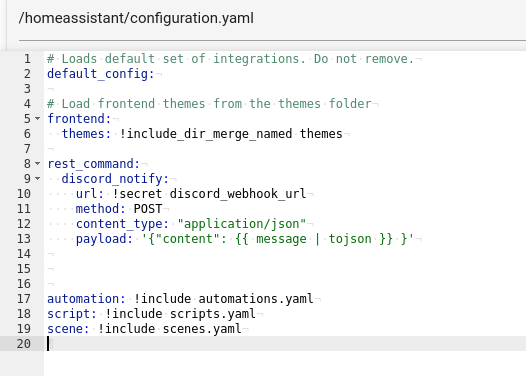This screenshot has width=526, height=376.
Task: Place cursor on 'default_config:' text
Action: pyautogui.click(x=101, y=74)
